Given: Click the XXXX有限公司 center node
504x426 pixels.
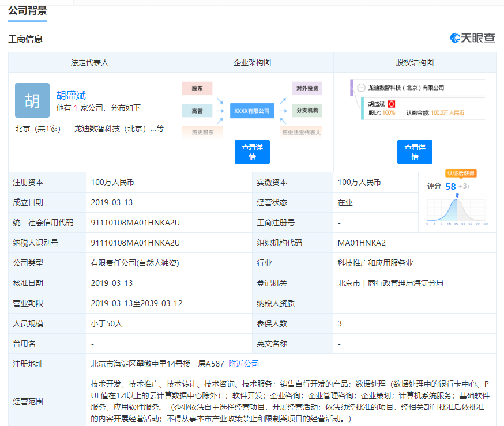Looking at the screenshot, I should point(252,110).
